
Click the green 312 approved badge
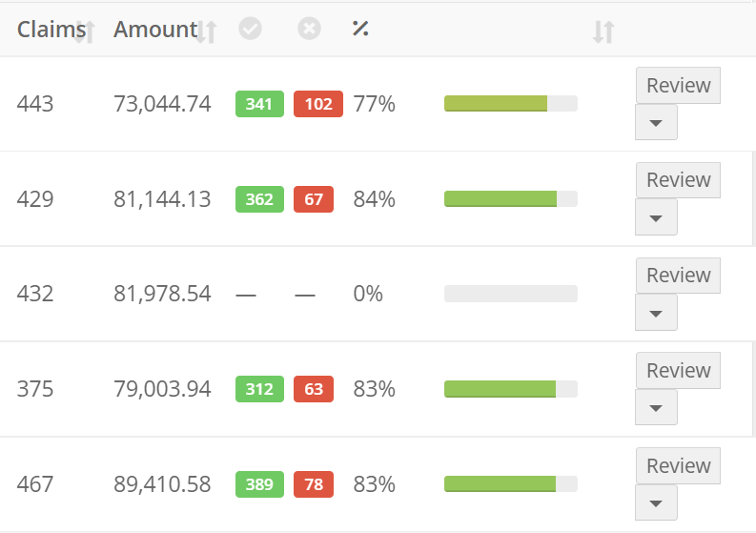(x=259, y=389)
